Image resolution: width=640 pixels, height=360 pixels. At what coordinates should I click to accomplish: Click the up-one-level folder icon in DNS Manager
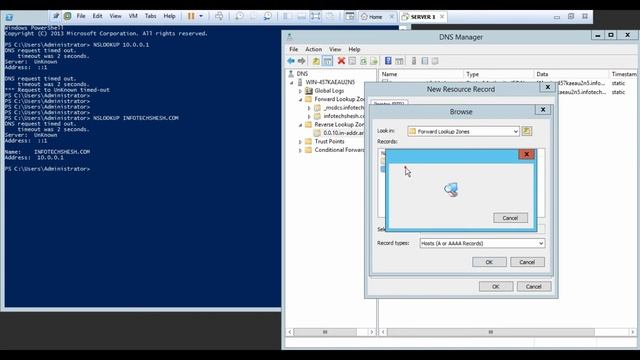click(x=316, y=61)
